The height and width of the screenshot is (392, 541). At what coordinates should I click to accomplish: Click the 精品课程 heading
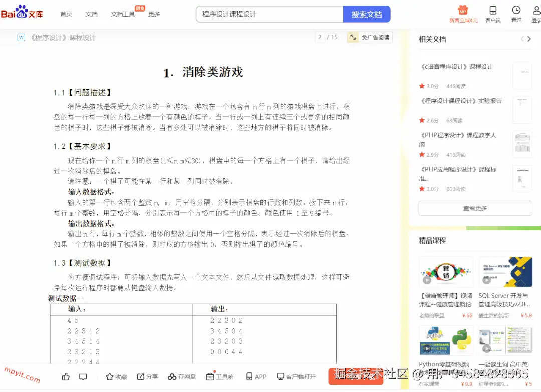click(432, 241)
